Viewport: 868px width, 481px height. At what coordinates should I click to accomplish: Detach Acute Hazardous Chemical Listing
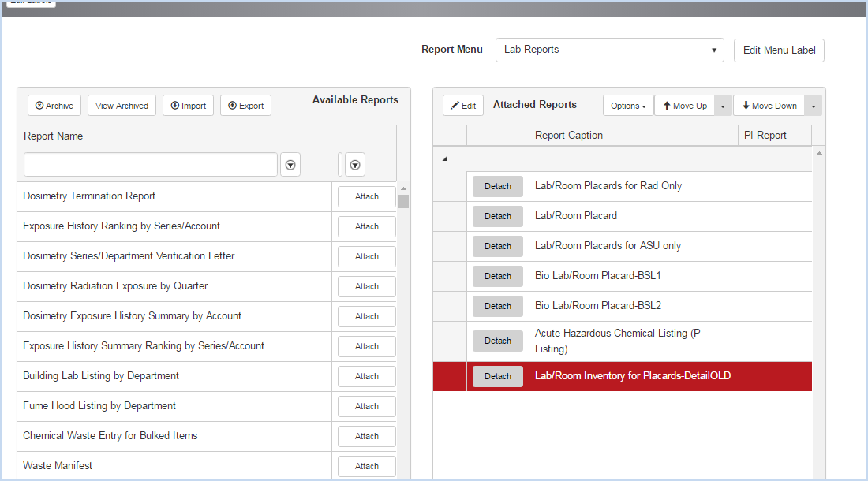tap(498, 341)
